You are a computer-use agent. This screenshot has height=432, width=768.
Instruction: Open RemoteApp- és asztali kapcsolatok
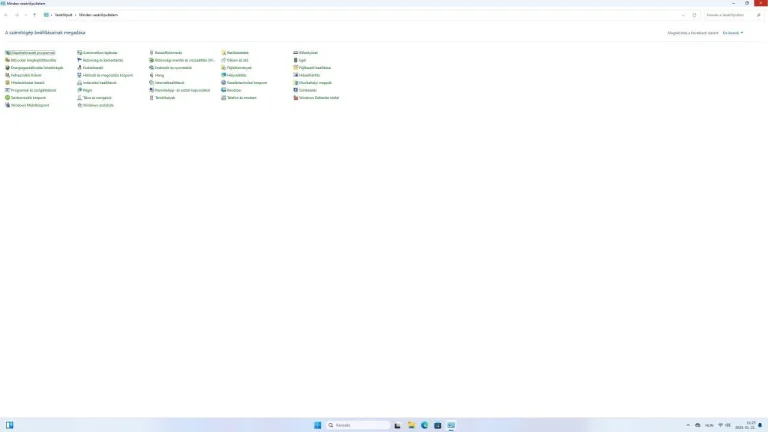180,90
